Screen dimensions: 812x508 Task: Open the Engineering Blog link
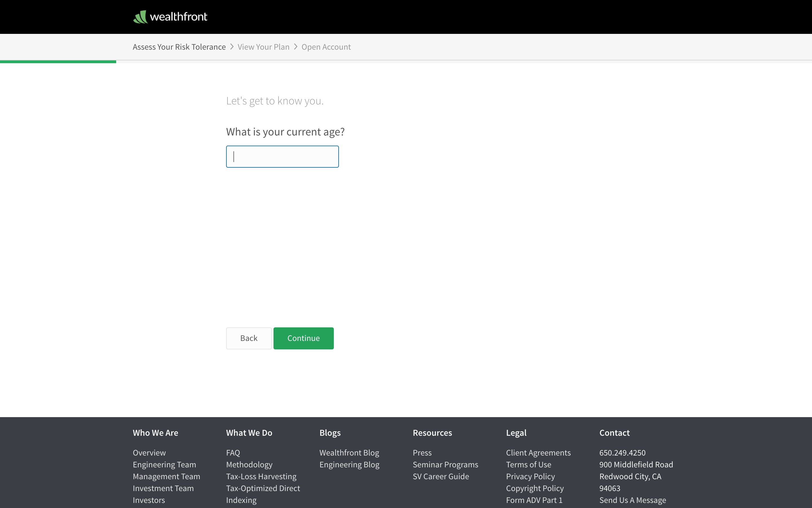pos(350,465)
